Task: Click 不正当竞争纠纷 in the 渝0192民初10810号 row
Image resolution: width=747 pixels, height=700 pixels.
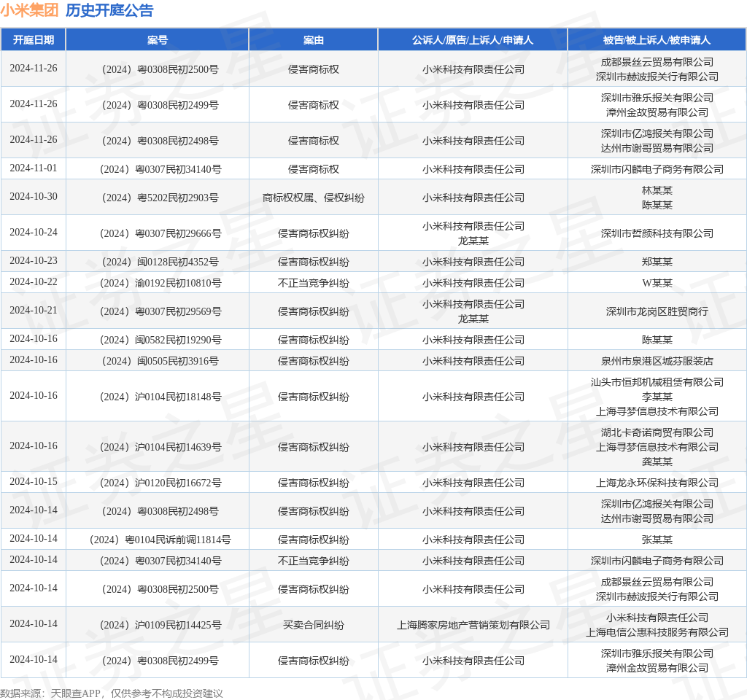Action: click(x=314, y=283)
